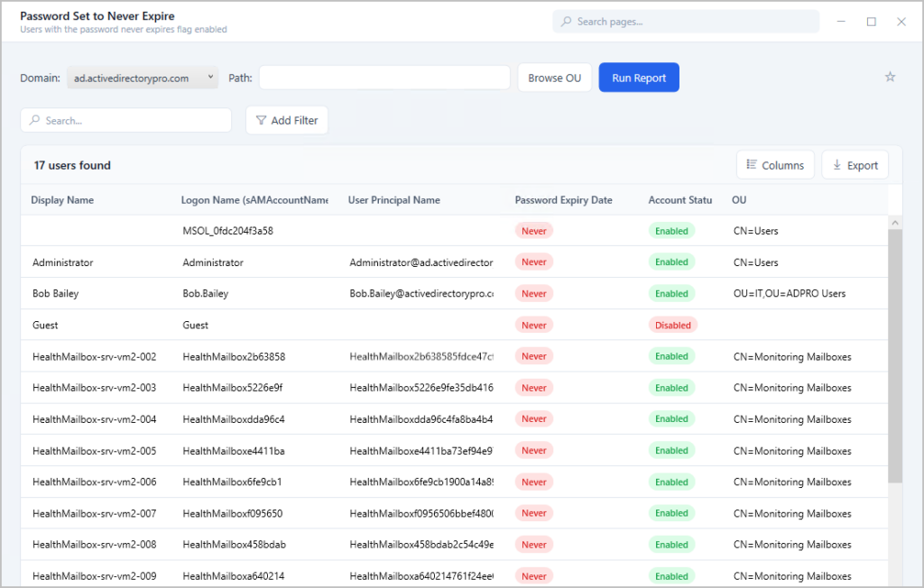Screen dimensions: 924x588
Task: Click CN=Monitoring Mailboxes in vm2-002 row
Action: pyautogui.click(x=792, y=357)
